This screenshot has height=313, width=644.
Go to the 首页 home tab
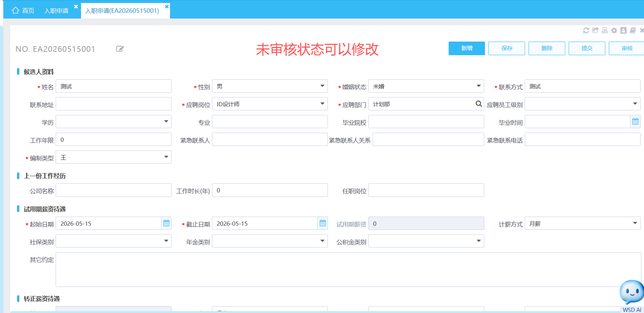coord(23,11)
